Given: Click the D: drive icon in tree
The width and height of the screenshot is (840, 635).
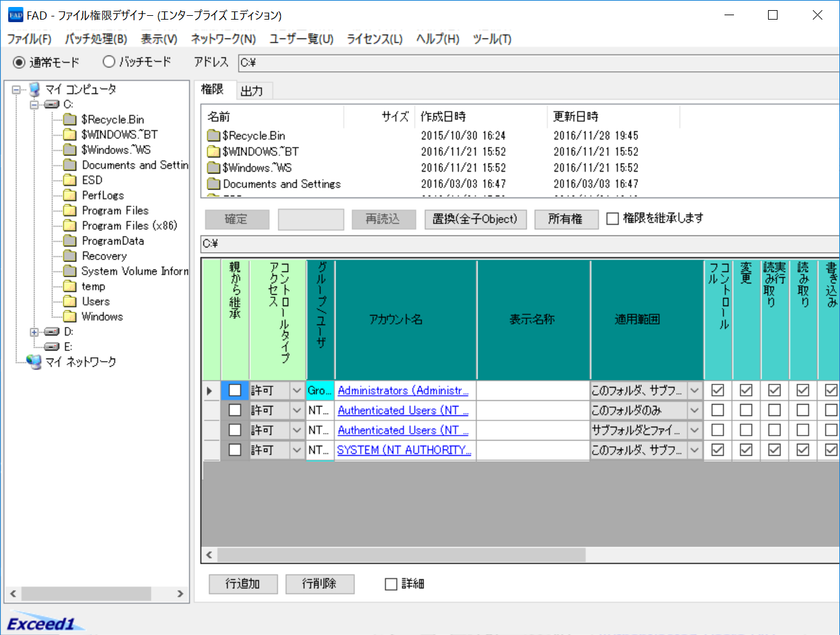Looking at the screenshot, I should (x=54, y=332).
